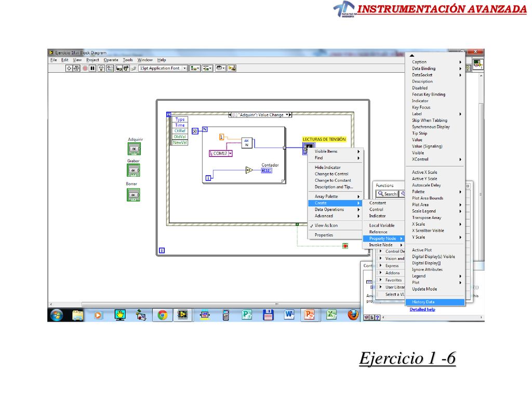The width and height of the screenshot is (532, 399).
Task: Open the File menu
Action: [54, 60]
